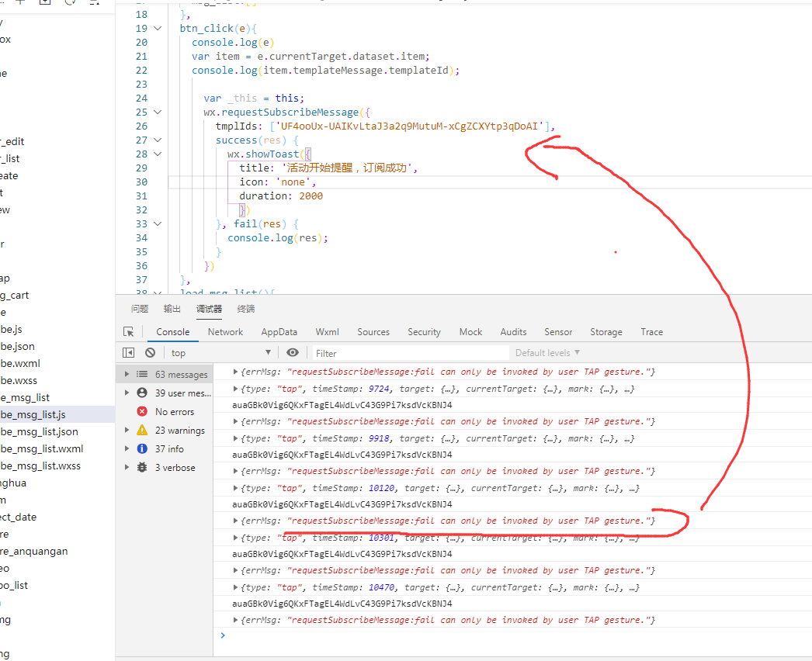Collapse the code fold at line 25
The height and width of the screenshot is (661, 812).
[158, 112]
